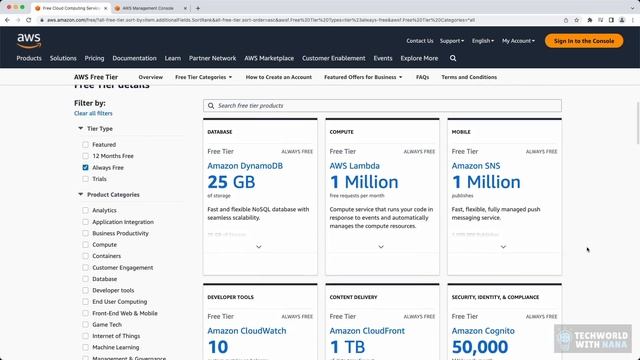Check the Trials tier type filter
640x360 pixels.
coord(85,179)
